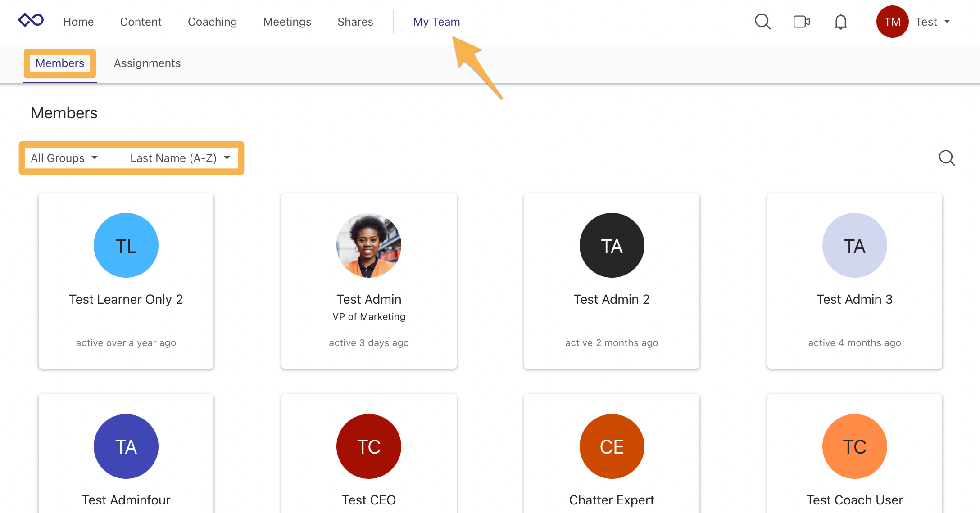Open the Coaching section
Image resolution: width=980 pixels, height=513 pixels.
pos(212,22)
